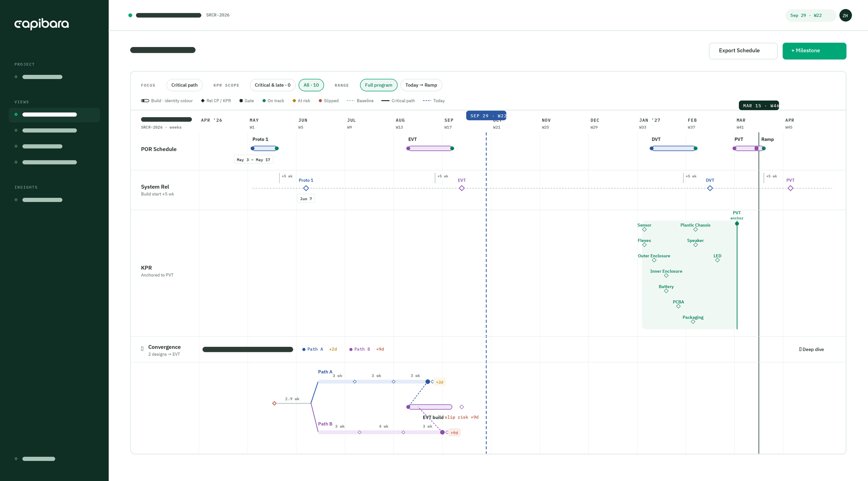This screenshot has height=481, width=868.
Task: Select the Battery KPR diamond
Action: click(666, 291)
